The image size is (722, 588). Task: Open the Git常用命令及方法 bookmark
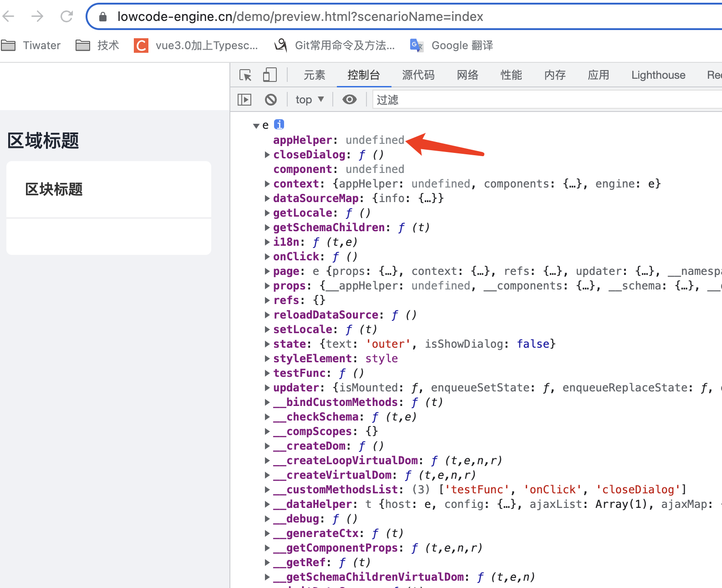335,46
